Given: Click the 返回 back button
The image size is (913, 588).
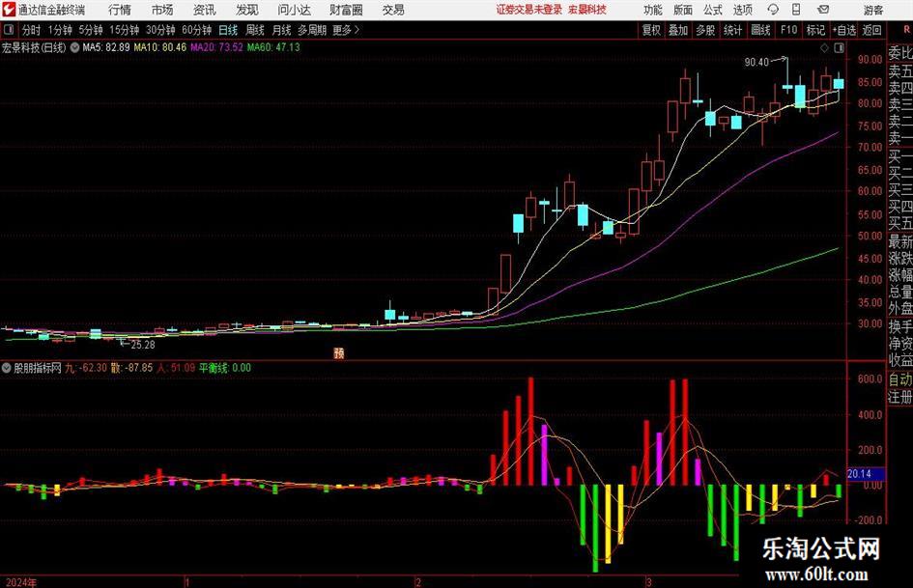Looking at the screenshot, I should tap(871, 30).
